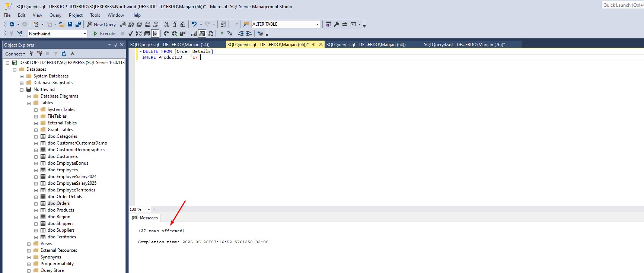This screenshot has width=644, height=273.
Task: Switch to the SQLQuery5.sql tab
Action: (x=366, y=44)
